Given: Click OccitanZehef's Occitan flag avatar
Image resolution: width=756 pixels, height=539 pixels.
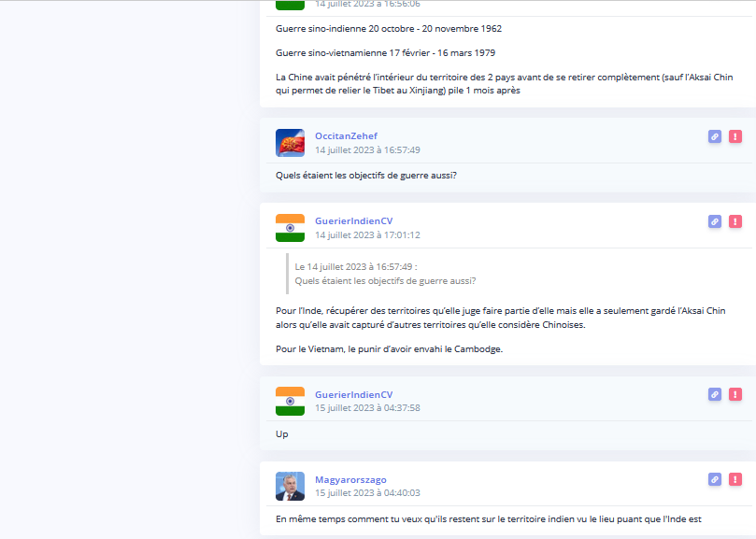Looking at the screenshot, I should click(290, 143).
